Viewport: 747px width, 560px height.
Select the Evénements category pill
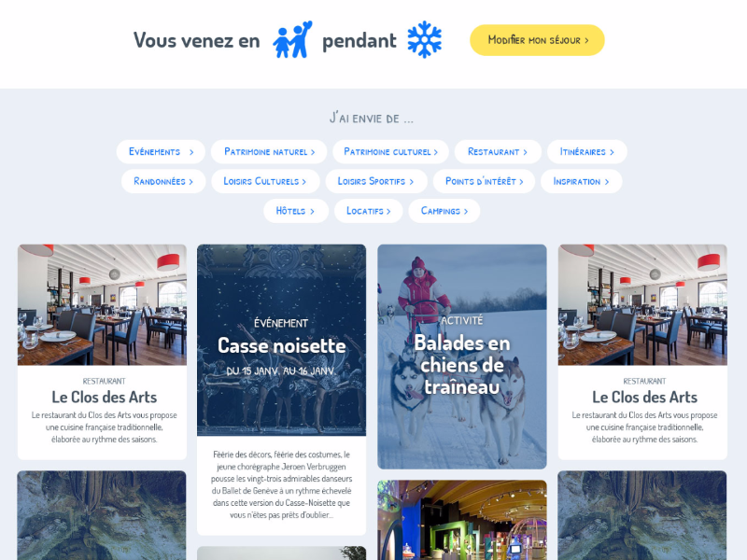(x=161, y=152)
